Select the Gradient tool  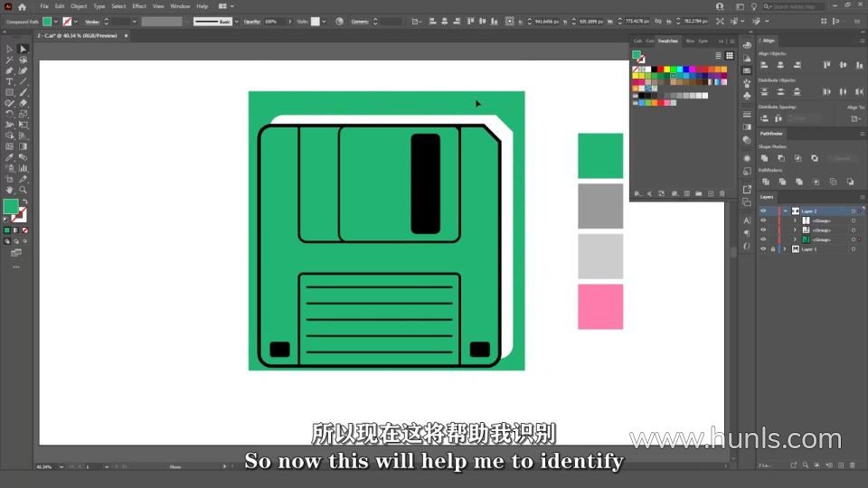[x=24, y=146]
